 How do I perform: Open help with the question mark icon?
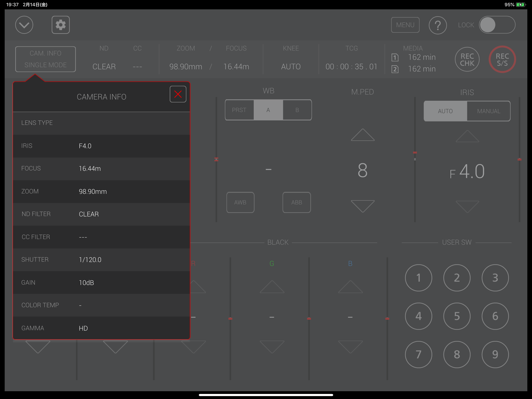[438, 25]
